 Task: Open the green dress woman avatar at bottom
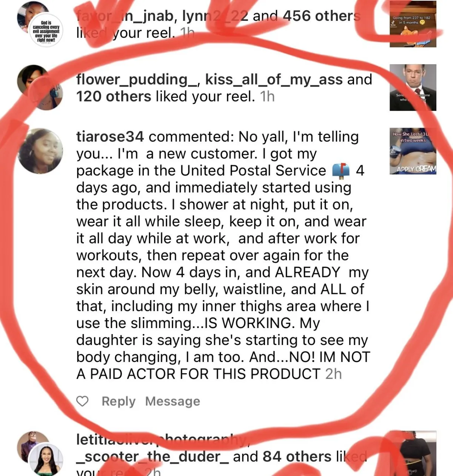(46, 459)
